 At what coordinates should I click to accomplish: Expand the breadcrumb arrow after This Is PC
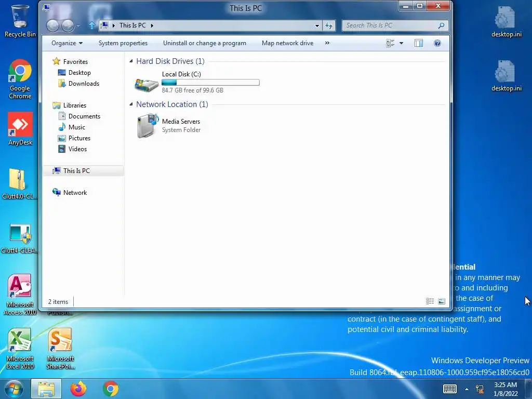152,25
